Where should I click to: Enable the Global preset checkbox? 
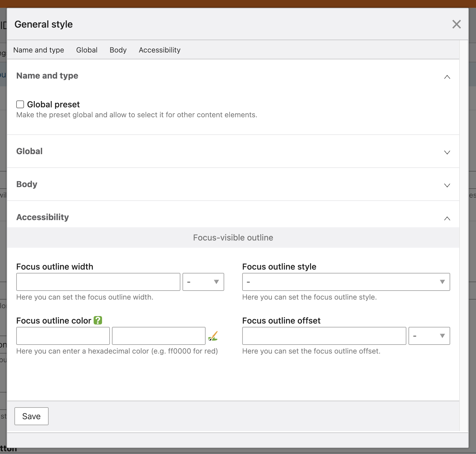tap(20, 104)
